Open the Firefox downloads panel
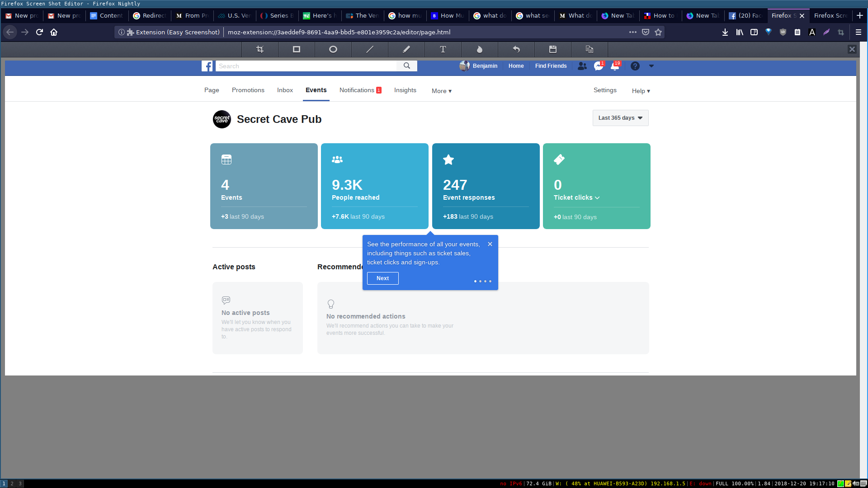 pyautogui.click(x=725, y=32)
